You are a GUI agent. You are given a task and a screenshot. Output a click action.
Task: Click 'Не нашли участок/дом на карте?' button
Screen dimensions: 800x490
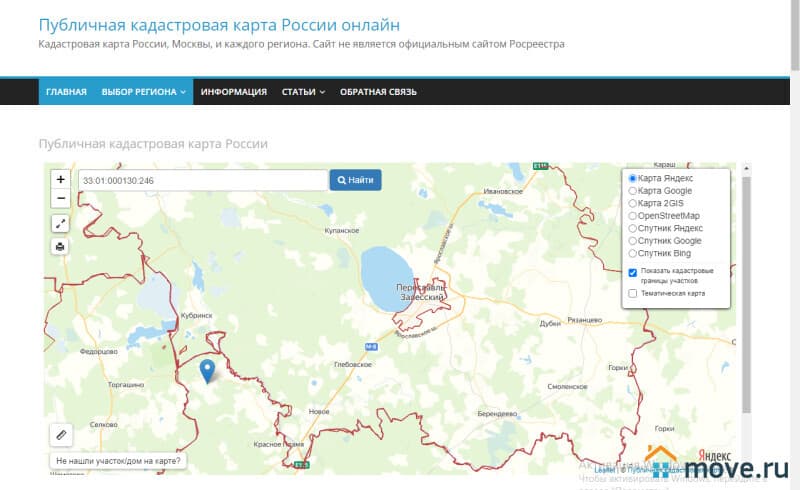(118, 461)
